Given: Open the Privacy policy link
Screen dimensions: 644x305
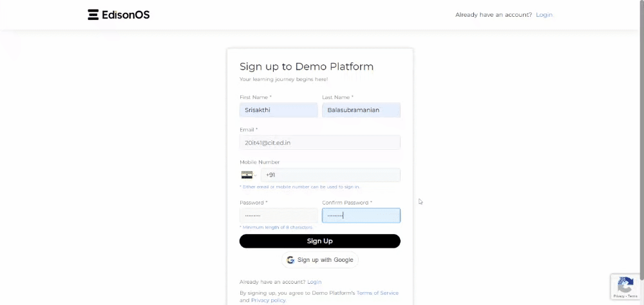Looking at the screenshot, I should (x=269, y=300).
